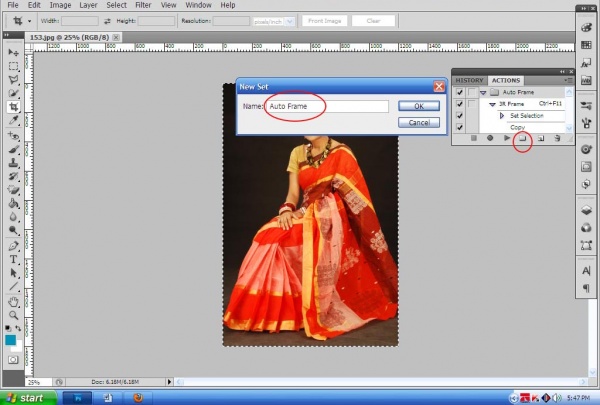Select the Lasso tool
Image resolution: width=600 pixels, height=405 pixels.
point(14,79)
